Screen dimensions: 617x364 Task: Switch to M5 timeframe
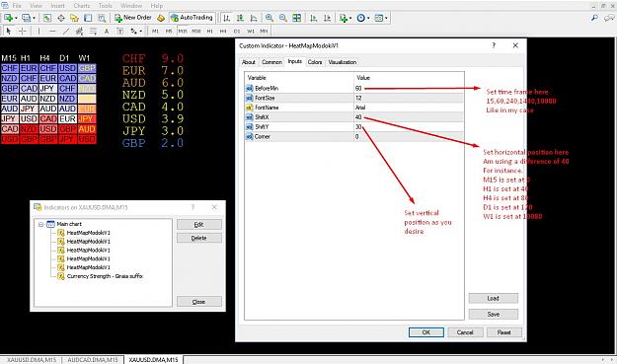169,31
